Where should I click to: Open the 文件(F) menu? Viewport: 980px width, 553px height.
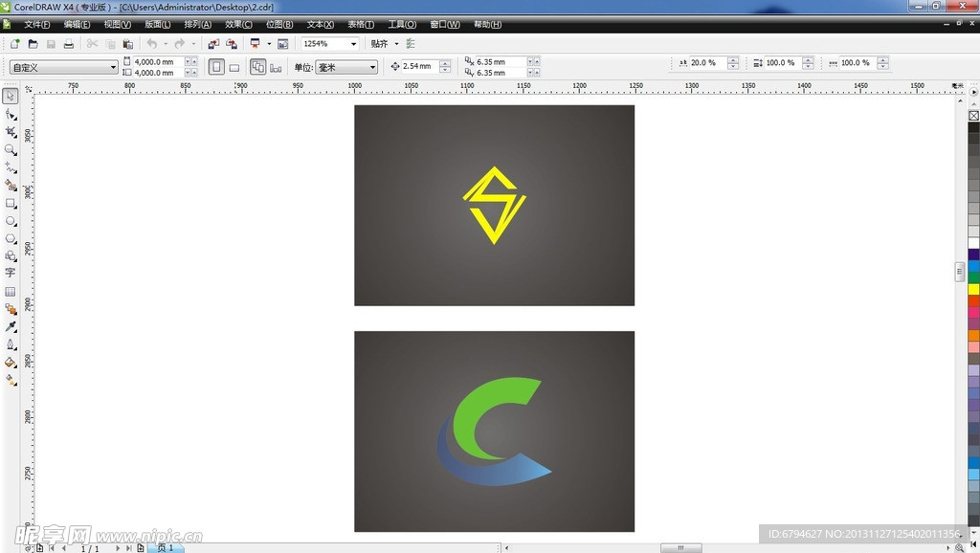tap(36, 24)
